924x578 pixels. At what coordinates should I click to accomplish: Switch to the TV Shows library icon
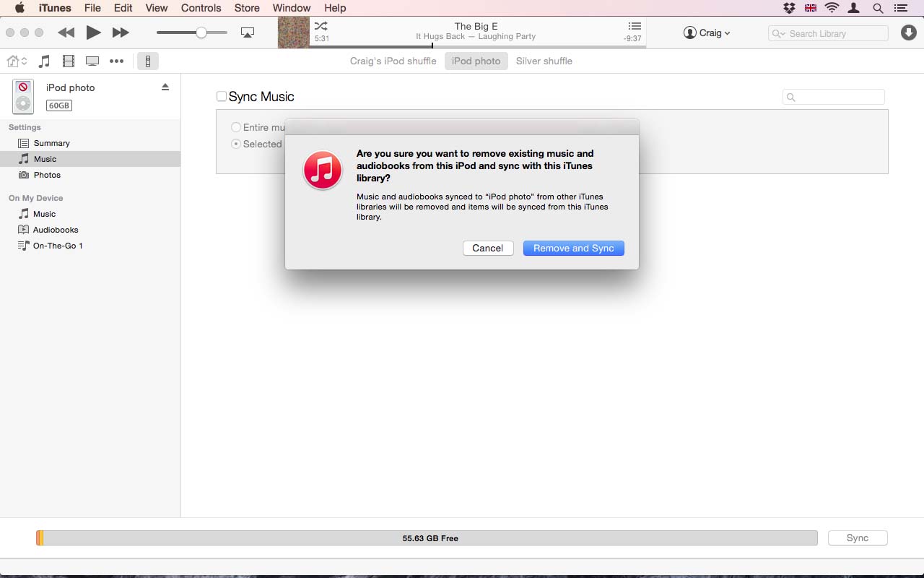pyautogui.click(x=92, y=61)
